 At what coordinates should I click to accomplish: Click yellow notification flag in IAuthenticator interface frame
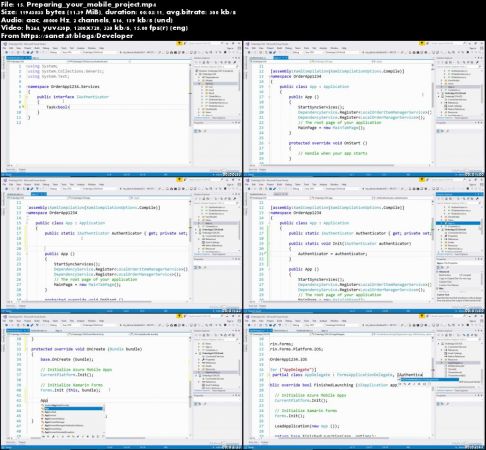(x=179, y=44)
